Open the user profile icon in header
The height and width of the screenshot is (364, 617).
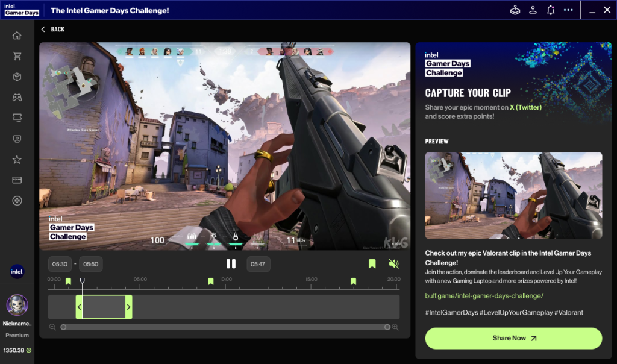pyautogui.click(x=533, y=10)
